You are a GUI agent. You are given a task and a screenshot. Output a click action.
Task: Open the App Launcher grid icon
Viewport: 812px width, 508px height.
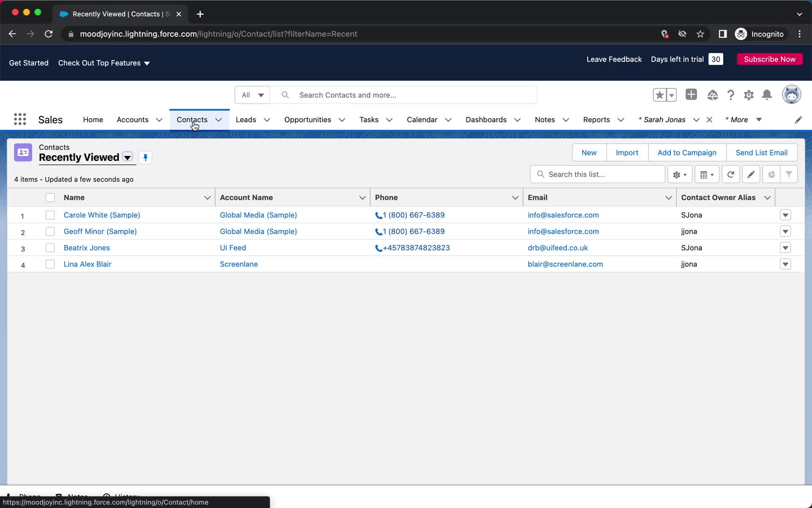tap(20, 119)
